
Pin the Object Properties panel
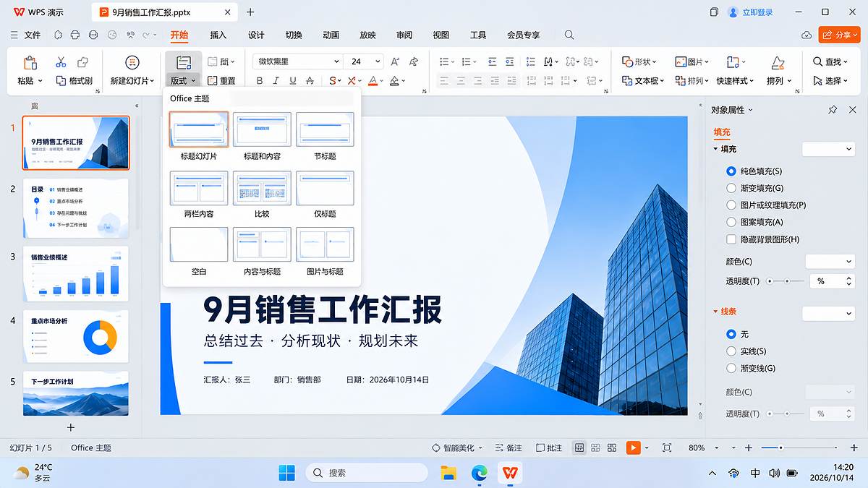pos(833,110)
